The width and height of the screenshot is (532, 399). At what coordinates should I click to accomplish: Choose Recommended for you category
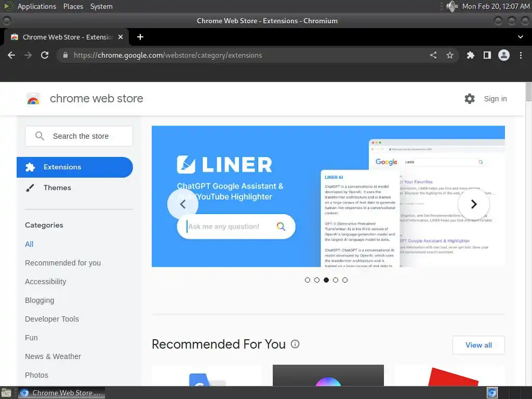pyautogui.click(x=63, y=263)
